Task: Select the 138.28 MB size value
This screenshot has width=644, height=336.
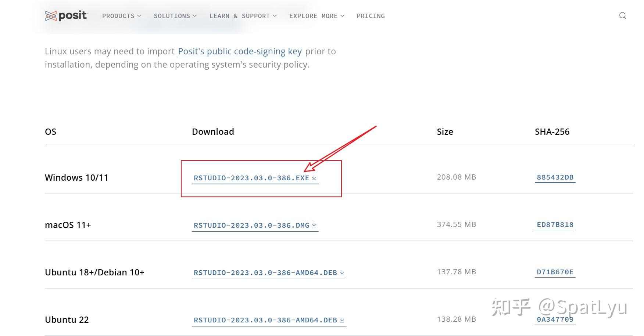Action: 457,319
